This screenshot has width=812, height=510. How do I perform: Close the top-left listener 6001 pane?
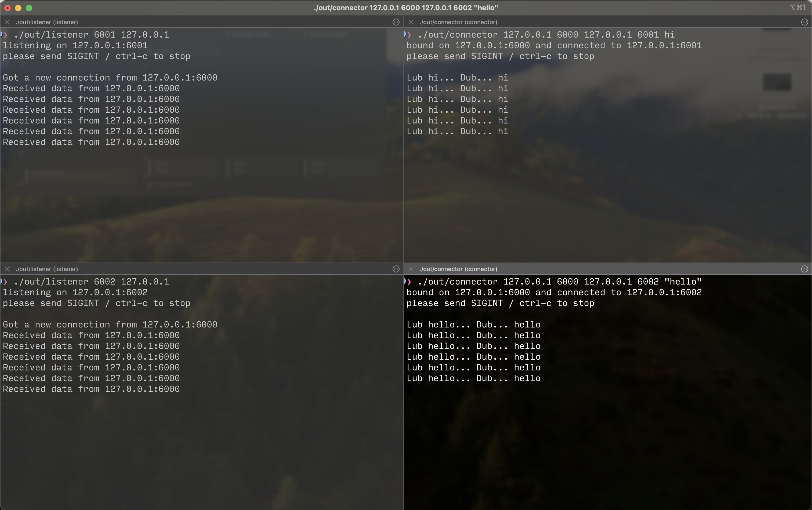7,22
